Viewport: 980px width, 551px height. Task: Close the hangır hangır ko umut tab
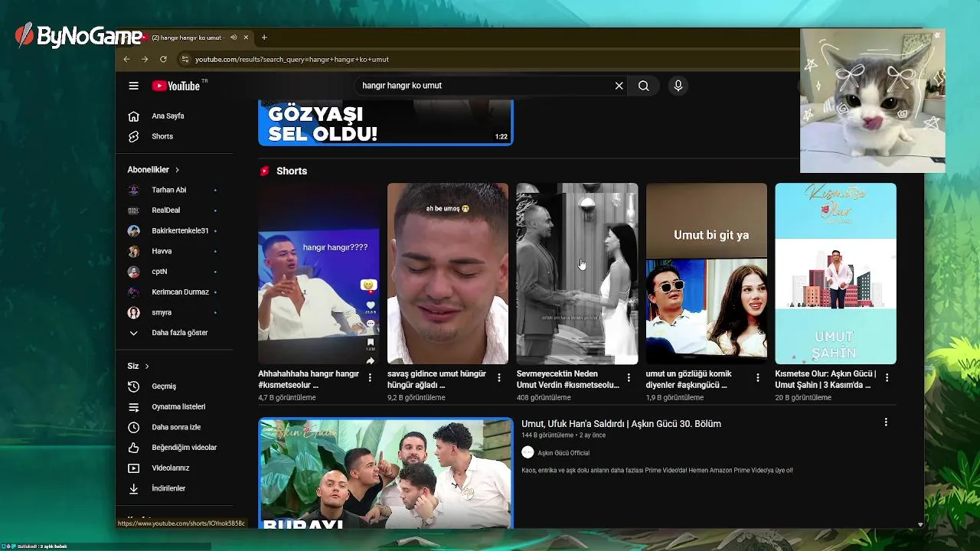click(x=246, y=37)
